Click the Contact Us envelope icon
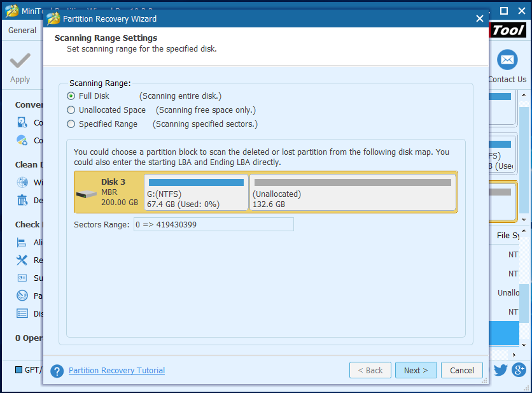This screenshot has height=393, width=532. (507, 60)
